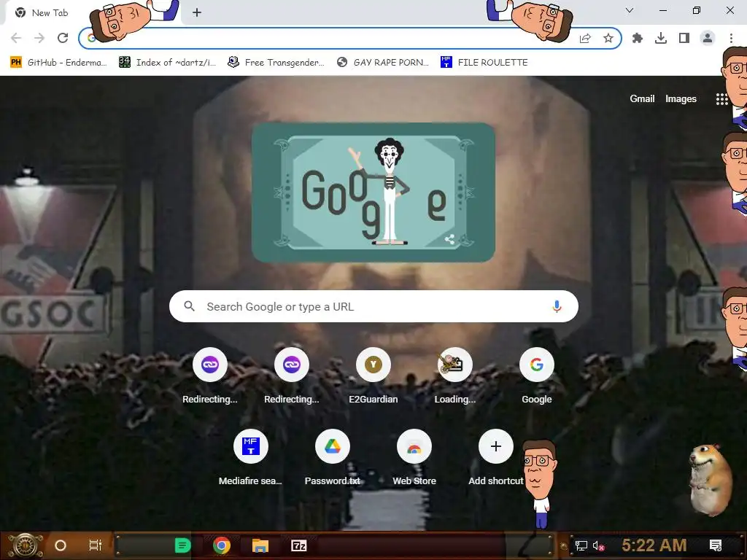Start voice search with the microphone icon
Image resolution: width=747 pixels, height=560 pixels.
(x=557, y=306)
